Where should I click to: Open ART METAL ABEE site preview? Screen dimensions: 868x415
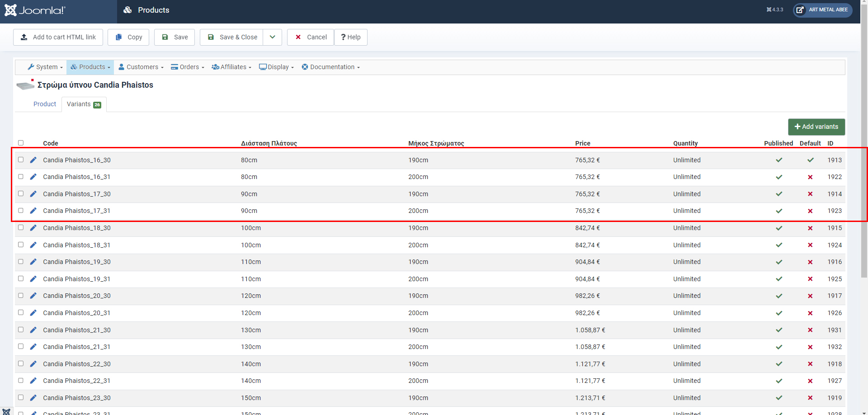coord(822,10)
